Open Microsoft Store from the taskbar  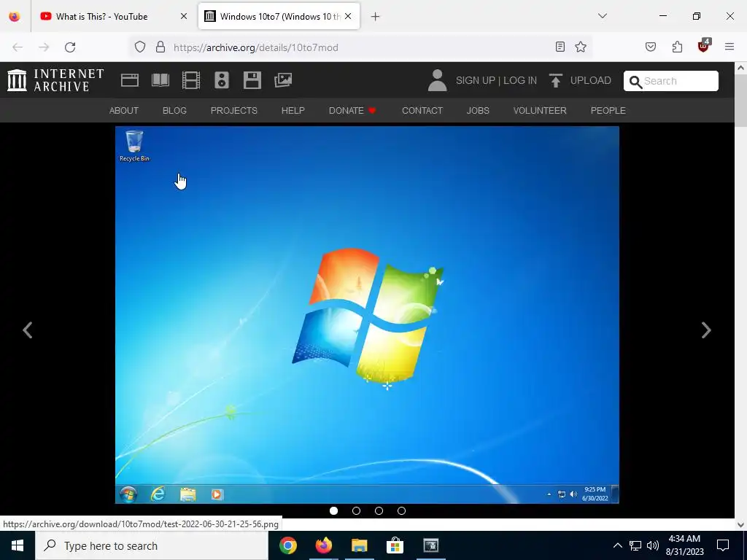click(x=395, y=545)
